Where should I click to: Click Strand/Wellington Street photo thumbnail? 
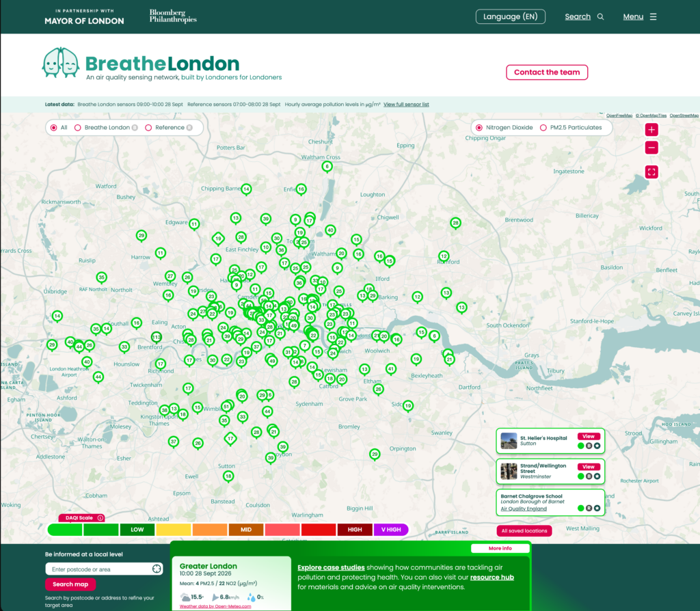(x=509, y=472)
